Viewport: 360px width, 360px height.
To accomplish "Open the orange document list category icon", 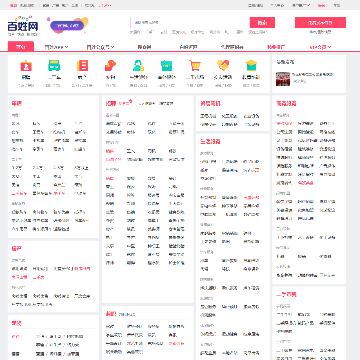I will [82, 66].
